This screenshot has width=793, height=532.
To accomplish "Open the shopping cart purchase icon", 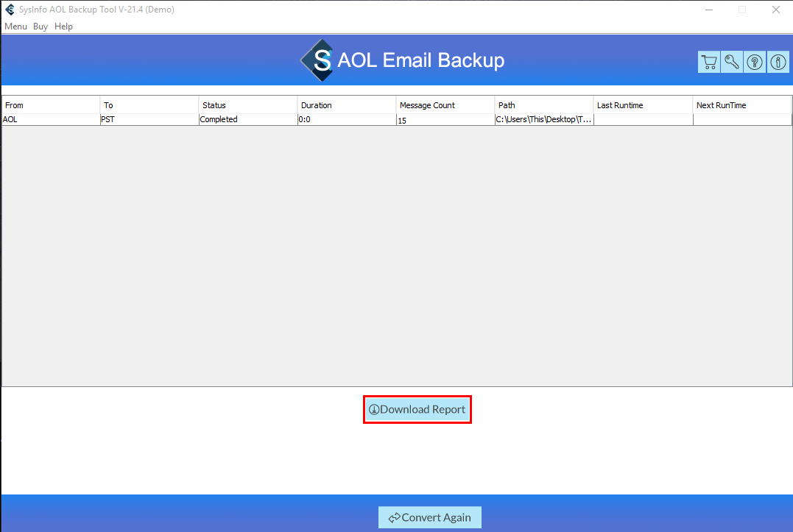I will coord(708,62).
